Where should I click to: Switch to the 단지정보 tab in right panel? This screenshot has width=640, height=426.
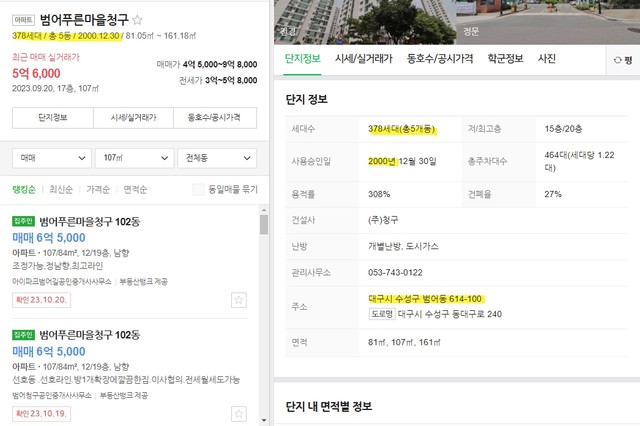[302, 59]
